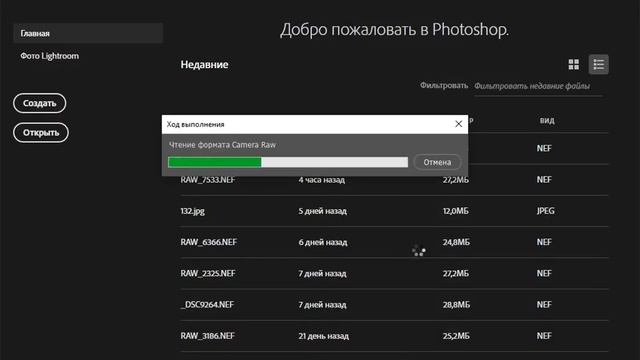Focus the Фильтровать недавние файлы field
Screen dimensions: 640x360
(x=538, y=87)
